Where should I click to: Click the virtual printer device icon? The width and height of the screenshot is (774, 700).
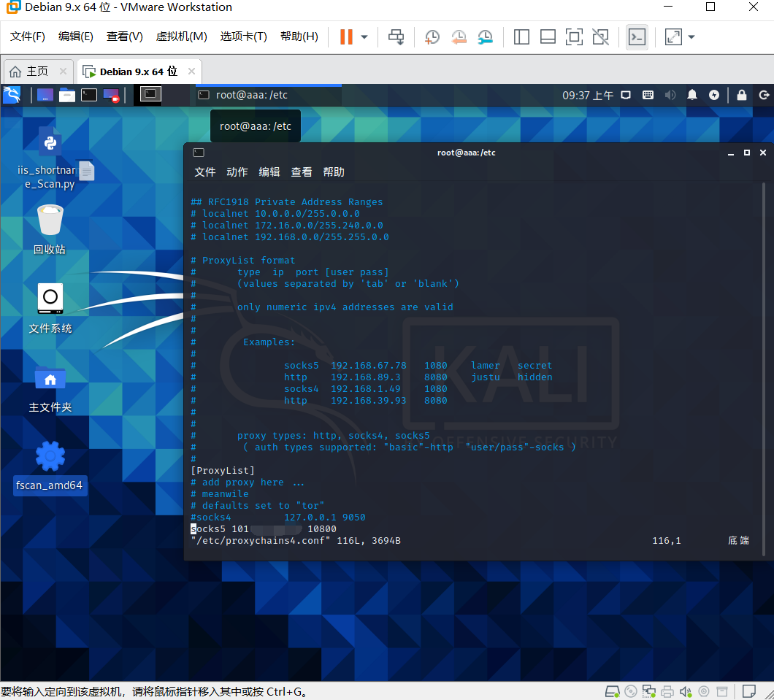click(x=667, y=691)
